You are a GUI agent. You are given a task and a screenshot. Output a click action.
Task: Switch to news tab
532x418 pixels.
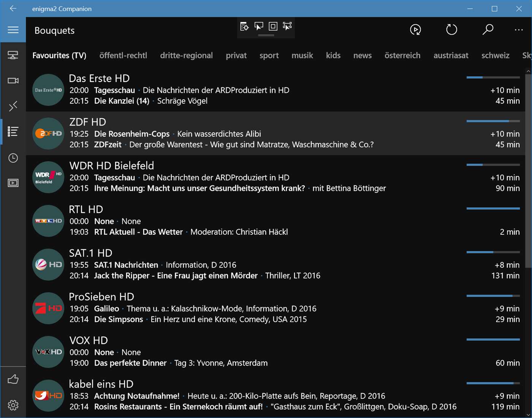[362, 55]
